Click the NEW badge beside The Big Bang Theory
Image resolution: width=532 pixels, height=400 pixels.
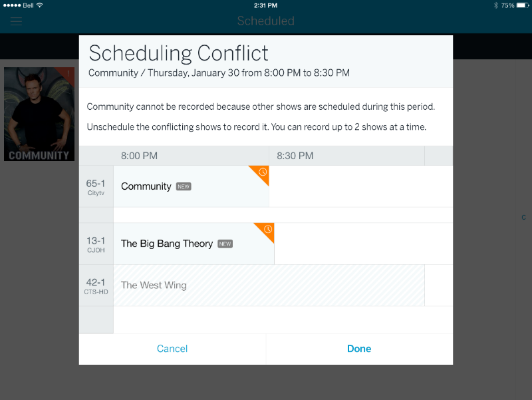pos(225,244)
